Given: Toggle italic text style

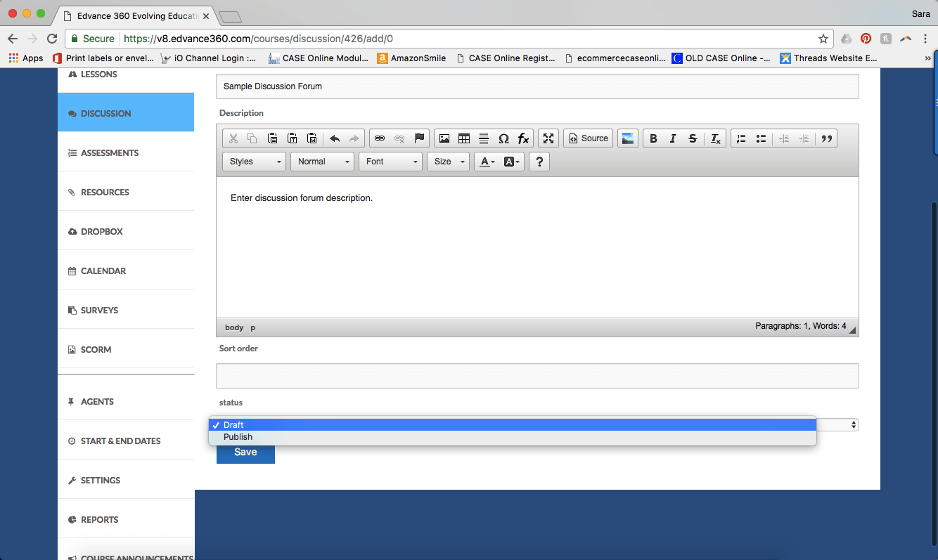Looking at the screenshot, I should [673, 138].
